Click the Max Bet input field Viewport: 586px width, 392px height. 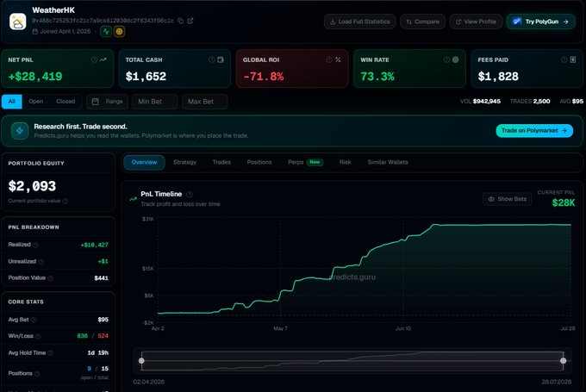205,102
